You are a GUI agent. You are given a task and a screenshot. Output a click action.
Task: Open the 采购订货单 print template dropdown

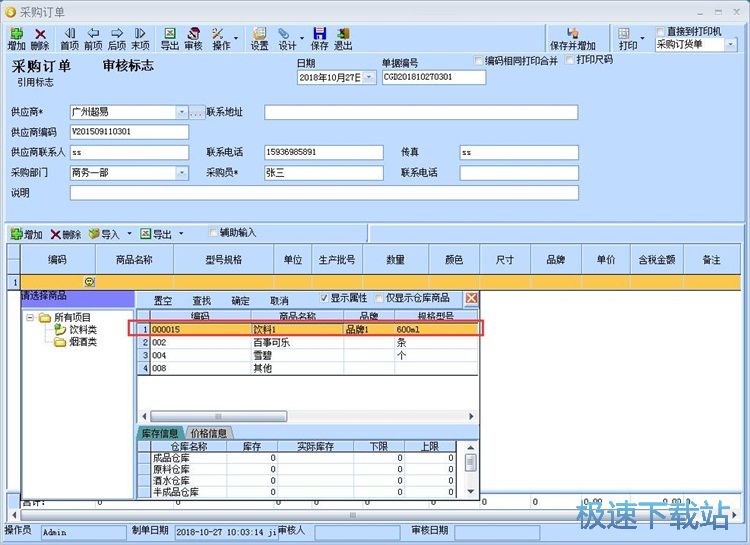[730, 44]
